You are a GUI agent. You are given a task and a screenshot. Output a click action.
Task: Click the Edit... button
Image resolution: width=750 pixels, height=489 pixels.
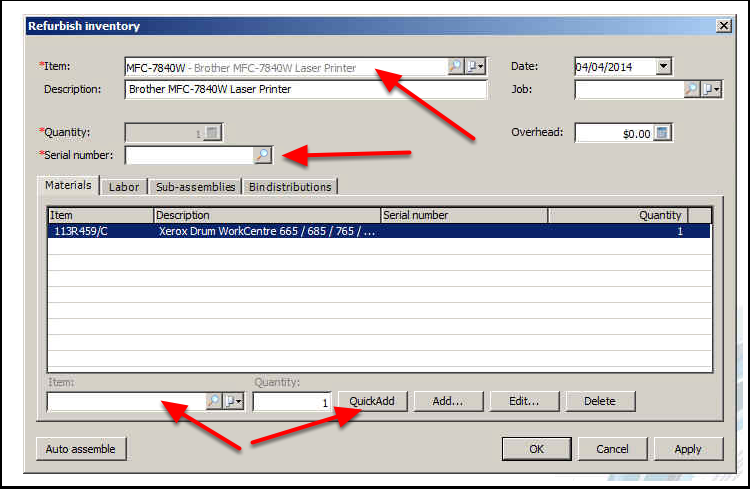[x=524, y=401]
